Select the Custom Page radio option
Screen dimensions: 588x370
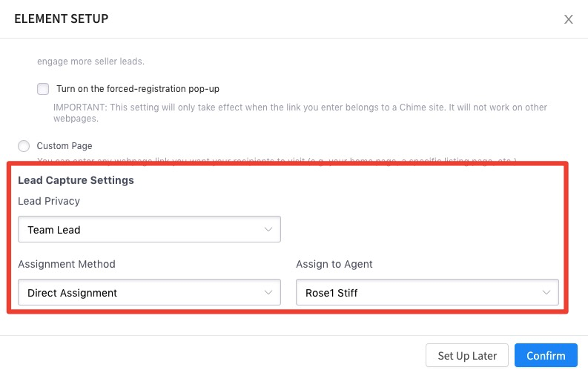pyautogui.click(x=24, y=146)
